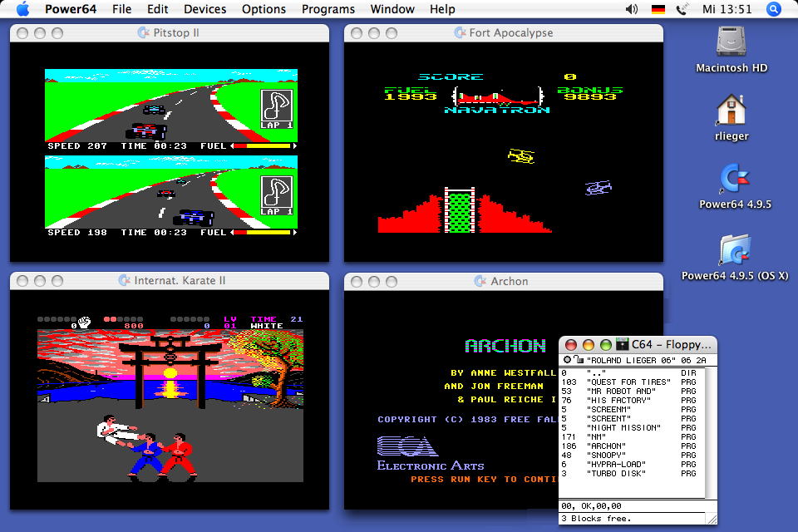Click the lower Pitstop II fuel gauge bar

264,233
